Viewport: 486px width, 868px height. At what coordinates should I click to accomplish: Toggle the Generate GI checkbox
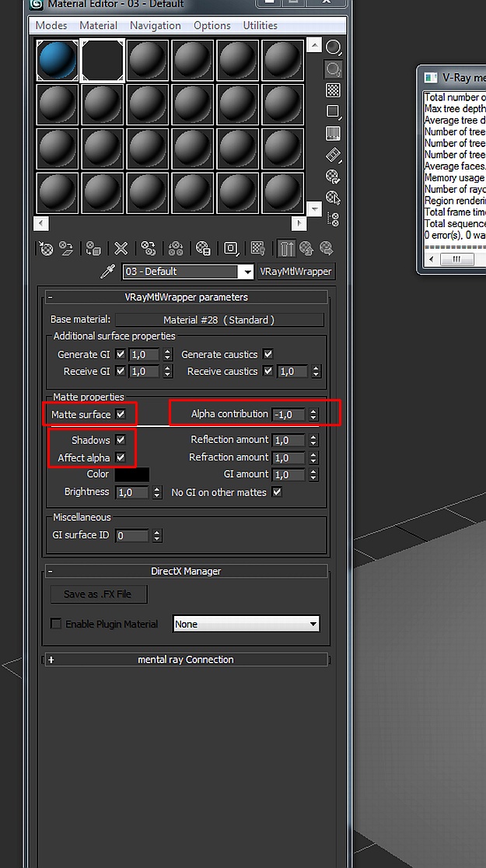[x=120, y=355]
